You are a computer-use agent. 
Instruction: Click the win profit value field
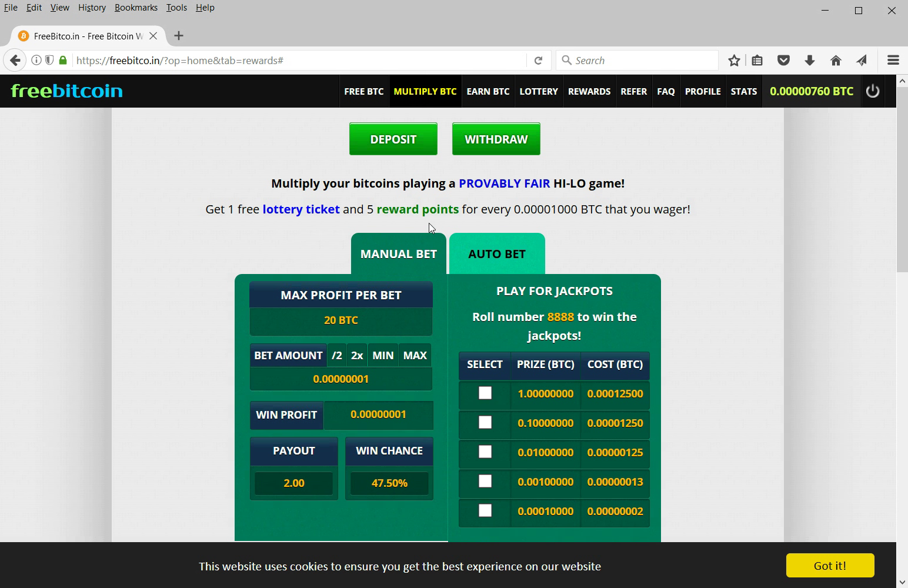coord(378,415)
